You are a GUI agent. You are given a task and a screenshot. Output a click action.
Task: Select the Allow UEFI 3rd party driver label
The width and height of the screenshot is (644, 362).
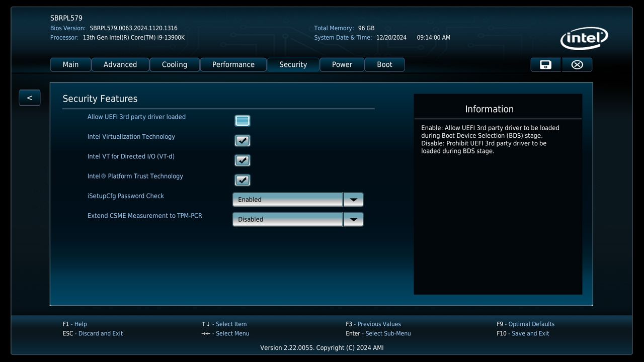(136, 117)
